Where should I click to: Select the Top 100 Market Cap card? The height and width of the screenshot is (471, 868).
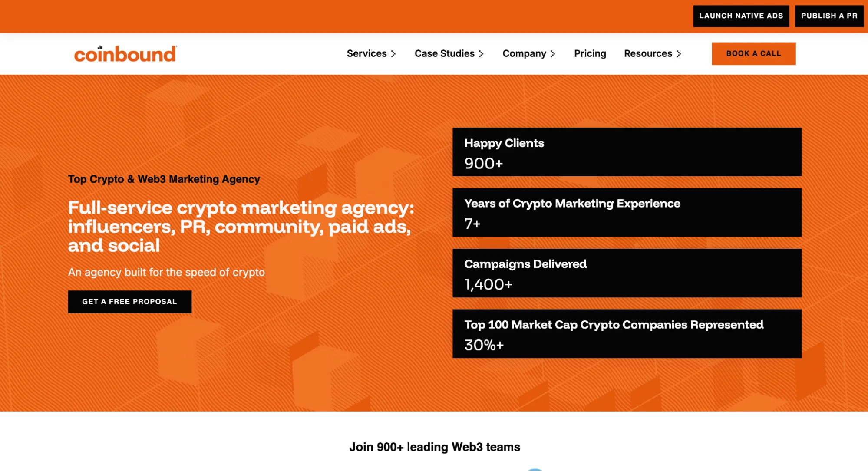pyautogui.click(x=627, y=334)
